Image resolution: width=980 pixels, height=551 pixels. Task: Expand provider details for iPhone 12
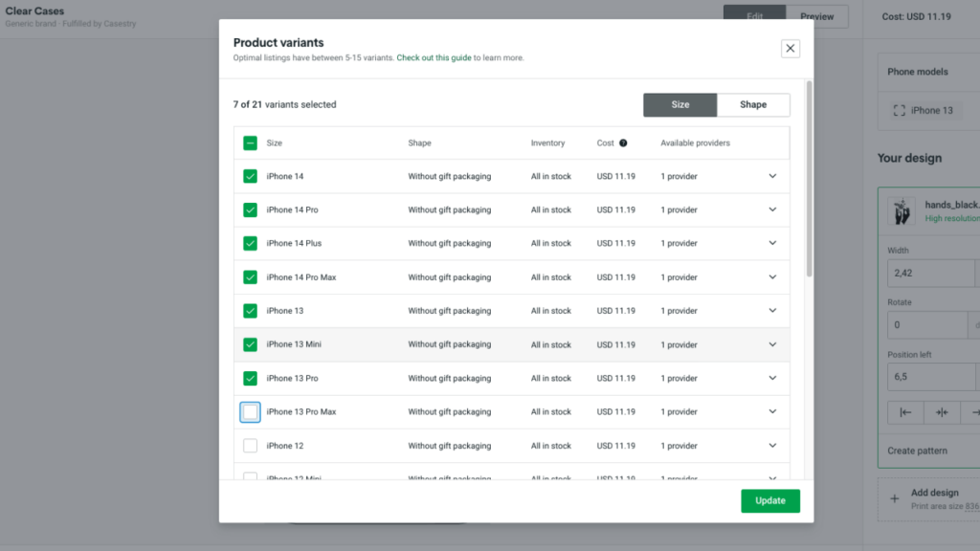772,445
